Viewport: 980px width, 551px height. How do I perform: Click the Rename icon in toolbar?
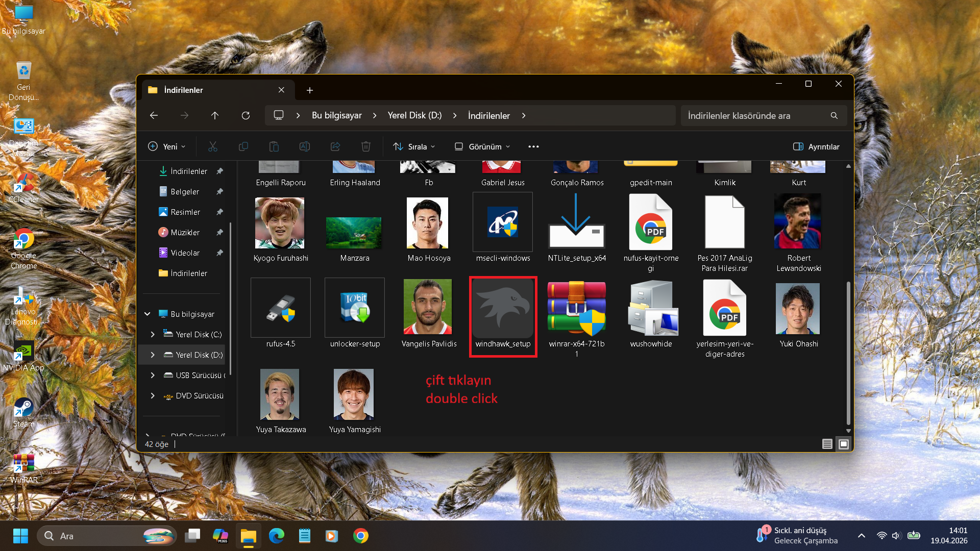coord(305,146)
